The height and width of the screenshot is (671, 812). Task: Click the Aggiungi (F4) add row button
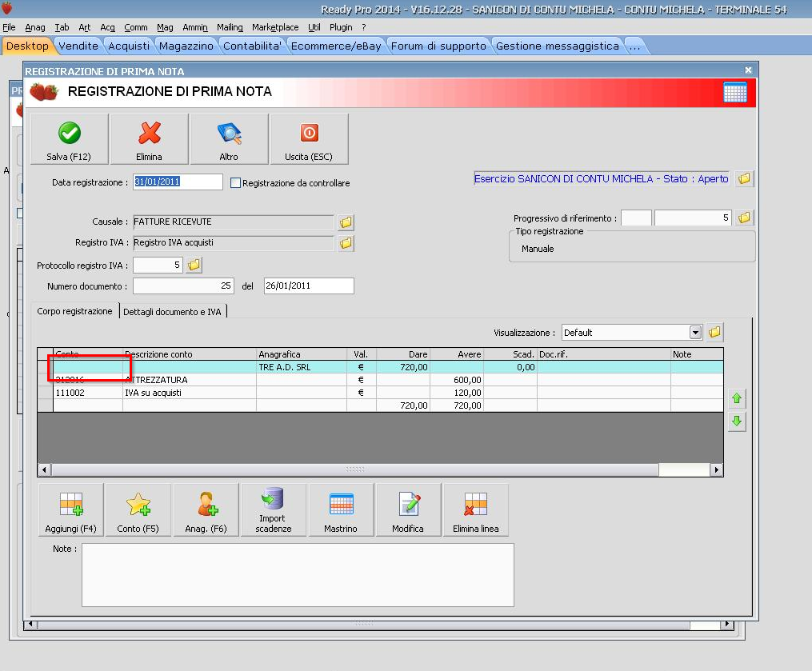pos(71,510)
